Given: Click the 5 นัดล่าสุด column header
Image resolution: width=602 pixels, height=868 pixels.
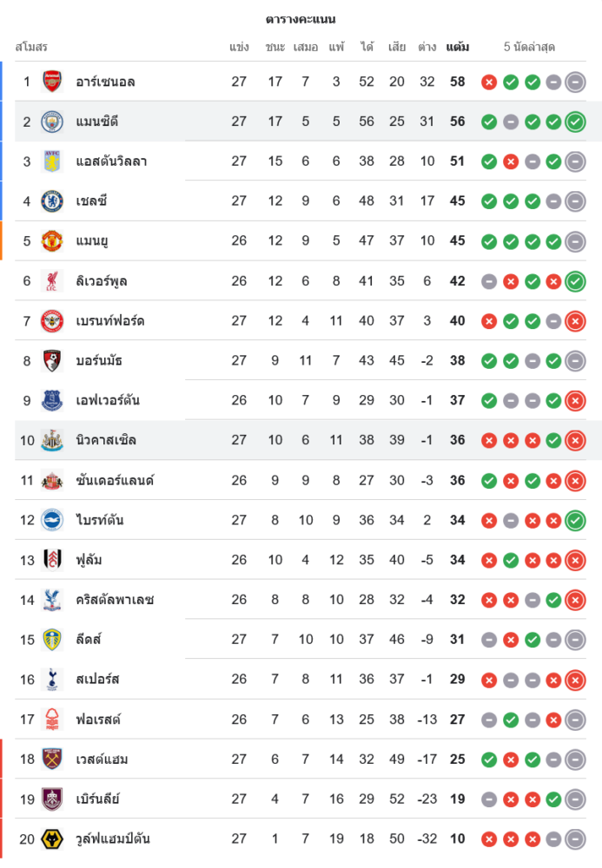Looking at the screenshot, I should [x=529, y=47].
